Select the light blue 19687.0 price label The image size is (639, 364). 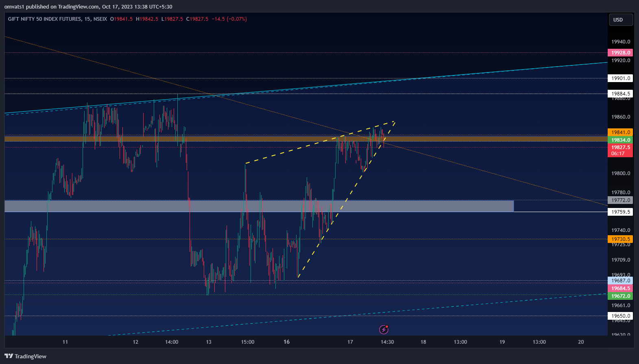pos(620,281)
